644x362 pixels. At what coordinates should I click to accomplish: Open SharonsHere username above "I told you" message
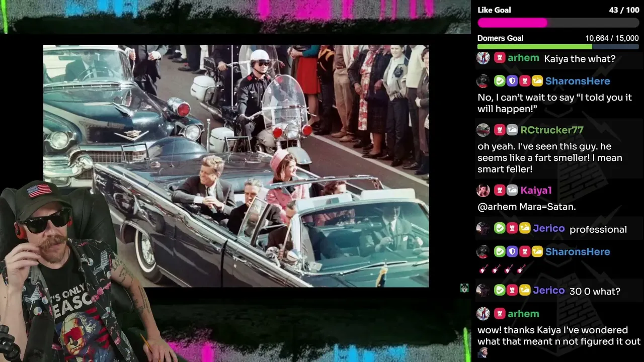(x=578, y=81)
